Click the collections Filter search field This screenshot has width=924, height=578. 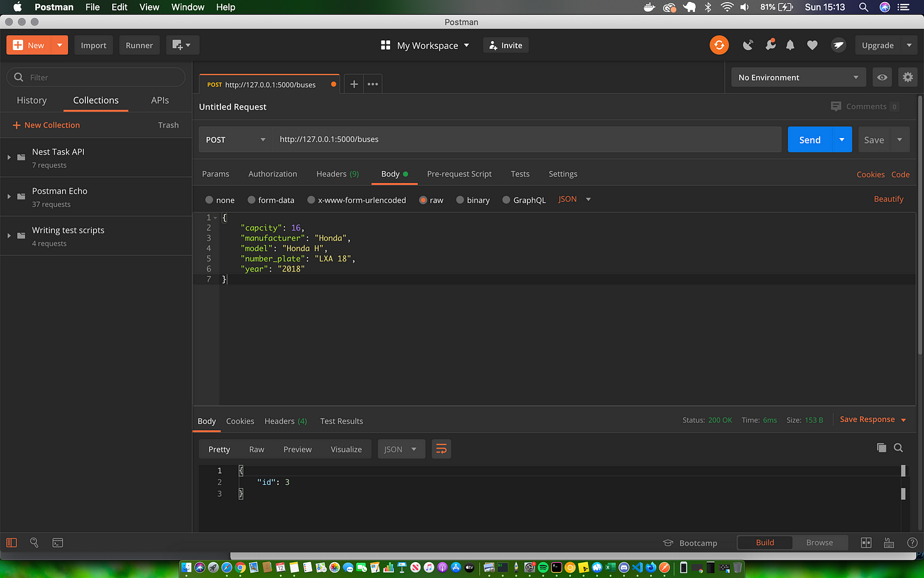[96, 77]
